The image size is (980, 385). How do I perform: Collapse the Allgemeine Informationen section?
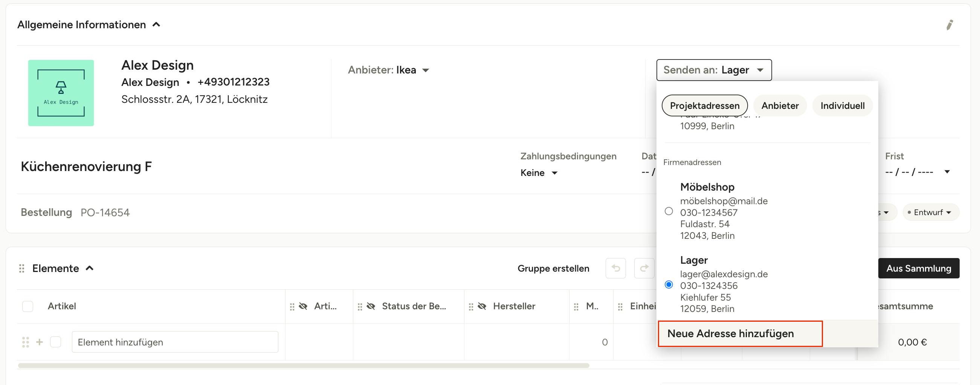tap(156, 25)
